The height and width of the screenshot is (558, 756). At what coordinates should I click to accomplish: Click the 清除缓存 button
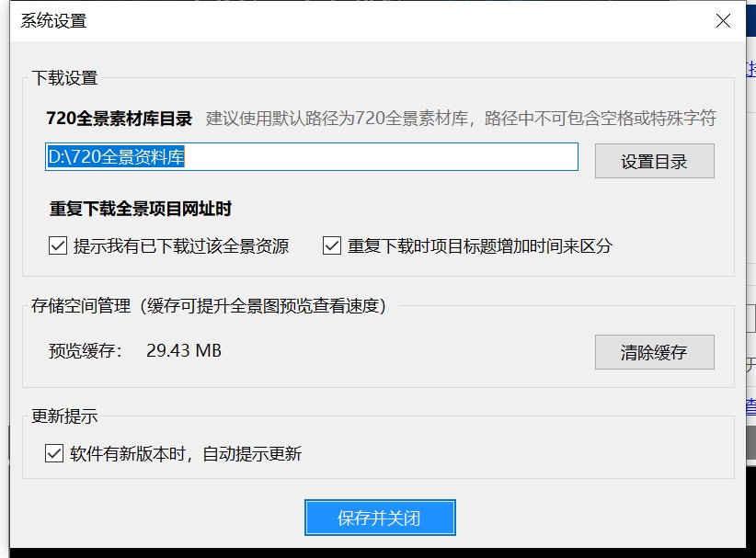(x=654, y=352)
